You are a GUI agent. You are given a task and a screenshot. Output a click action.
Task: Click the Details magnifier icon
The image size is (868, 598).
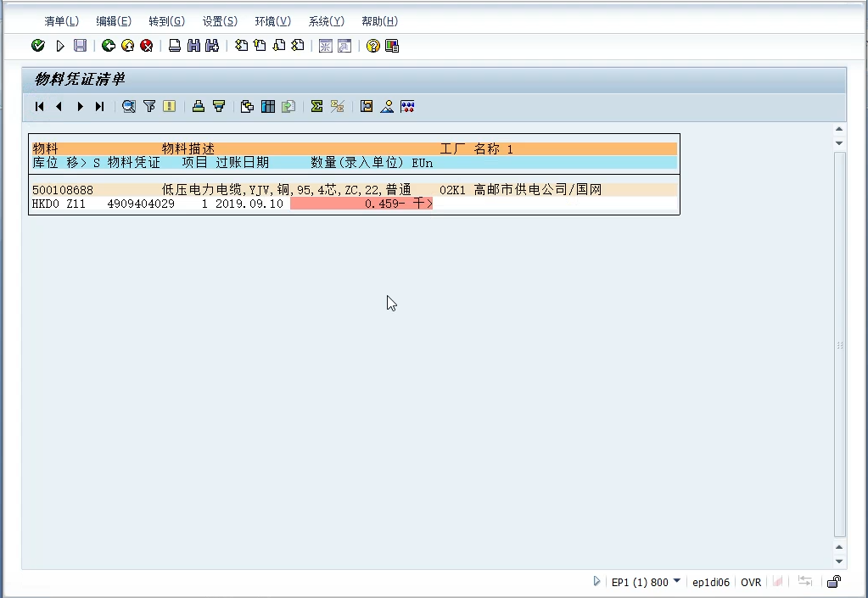tap(128, 106)
